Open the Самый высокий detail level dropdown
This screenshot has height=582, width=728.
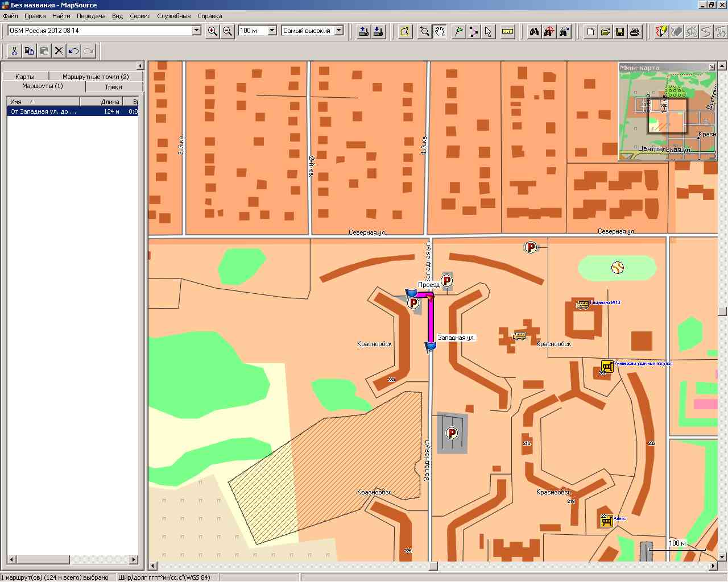point(339,31)
